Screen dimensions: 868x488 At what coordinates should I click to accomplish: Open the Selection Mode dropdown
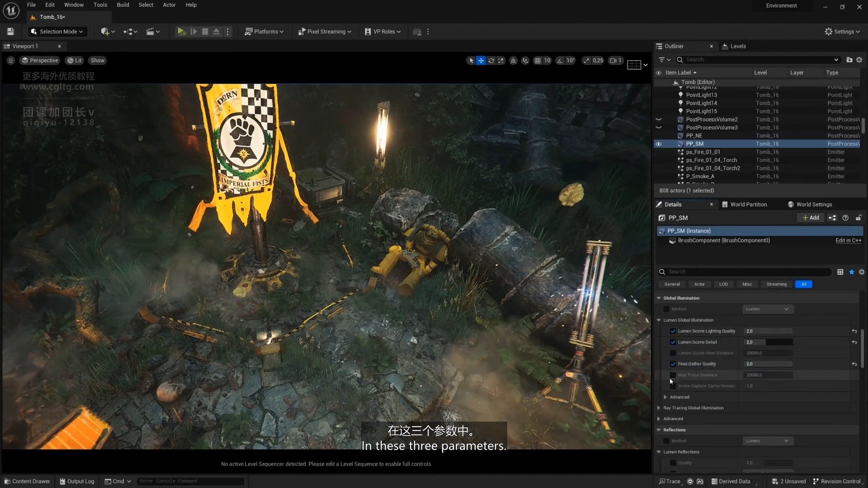[57, 32]
